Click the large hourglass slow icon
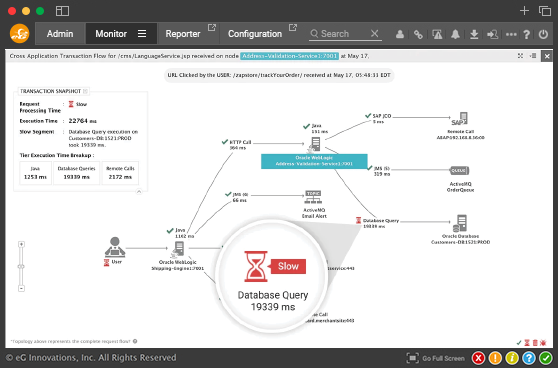 pyautogui.click(x=256, y=267)
